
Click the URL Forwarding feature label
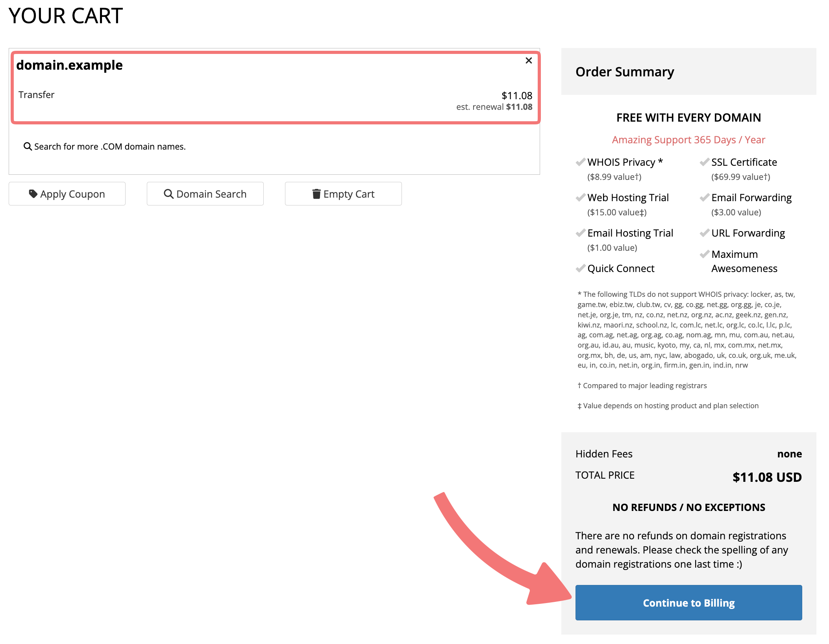coord(748,233)
